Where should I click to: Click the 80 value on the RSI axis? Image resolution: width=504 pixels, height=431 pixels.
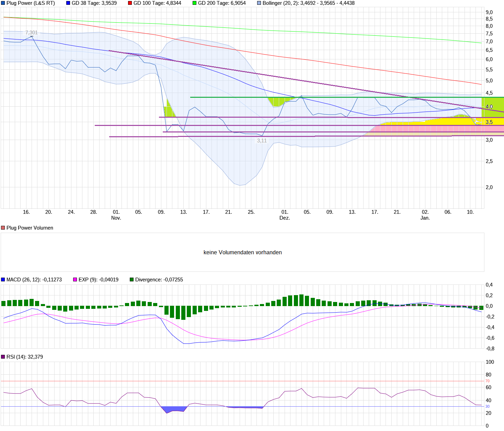point(489,375)
